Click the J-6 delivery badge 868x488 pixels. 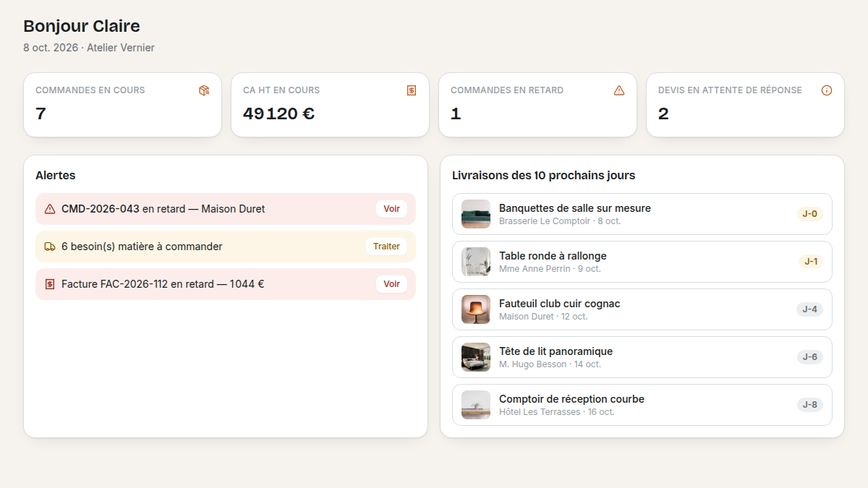(x=810, y=357)
